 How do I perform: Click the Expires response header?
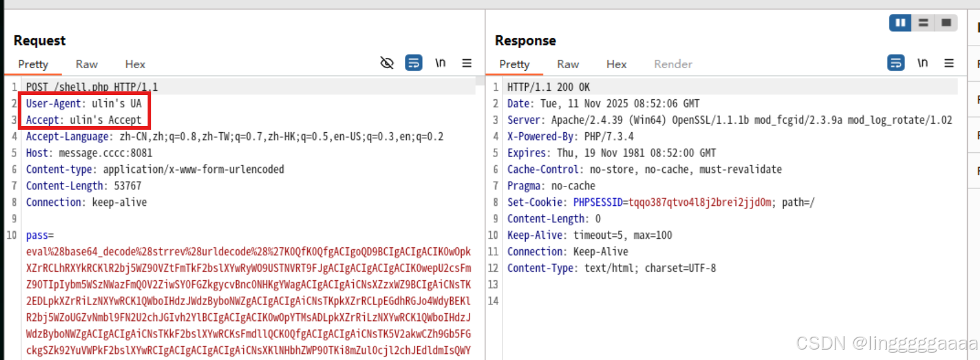click(612, 153)
